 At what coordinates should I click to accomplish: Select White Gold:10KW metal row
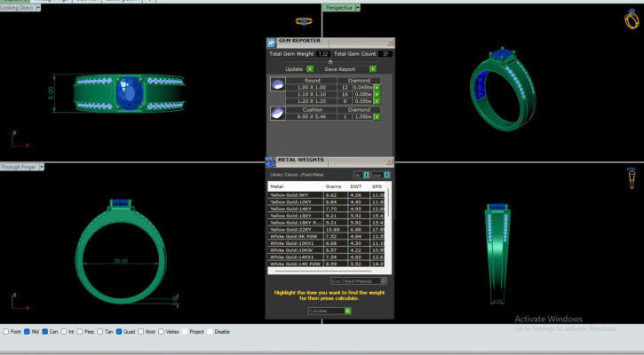[x=293, y=250]
